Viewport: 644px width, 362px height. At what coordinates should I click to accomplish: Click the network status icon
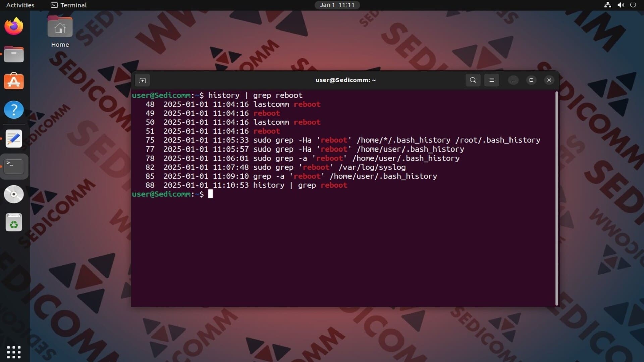[x=607, y=5]
